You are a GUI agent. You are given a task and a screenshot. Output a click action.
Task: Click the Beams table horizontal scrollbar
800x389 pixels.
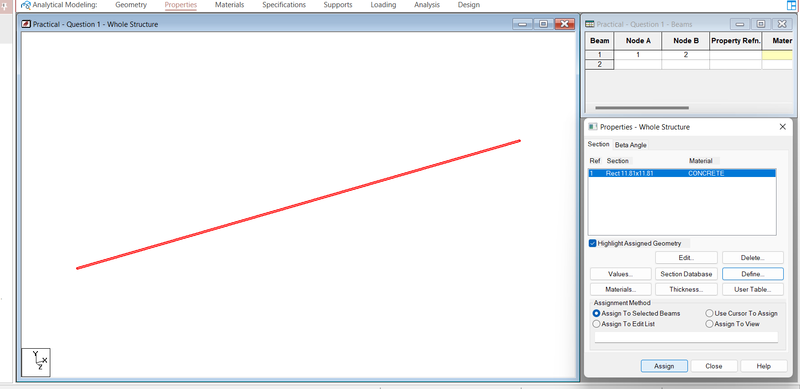coord(642,108)
